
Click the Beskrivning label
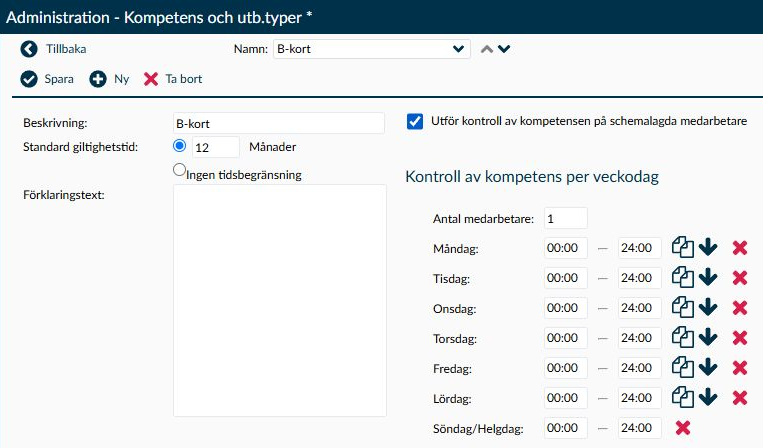pyautogui.click(x=55, y=123)
